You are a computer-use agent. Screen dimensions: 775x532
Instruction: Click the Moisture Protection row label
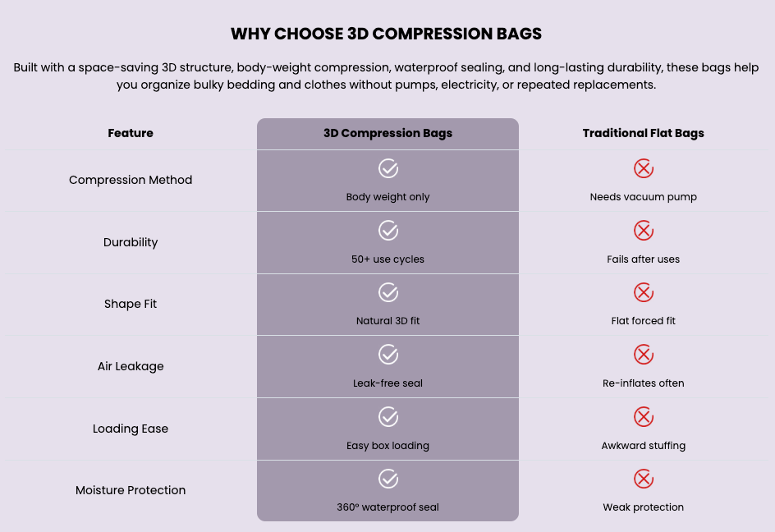pos(131,490)
